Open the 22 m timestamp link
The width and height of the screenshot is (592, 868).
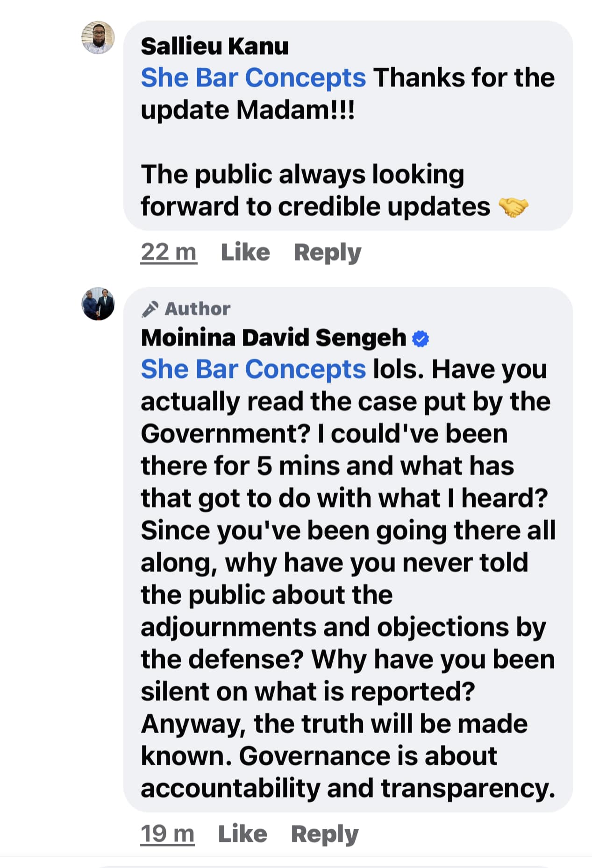point(169,253)
